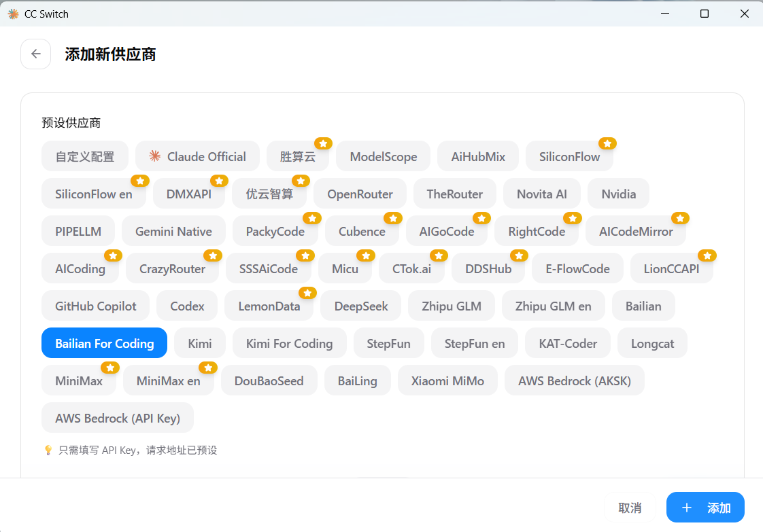Select Gemini Native preset

tap(173, 232)
